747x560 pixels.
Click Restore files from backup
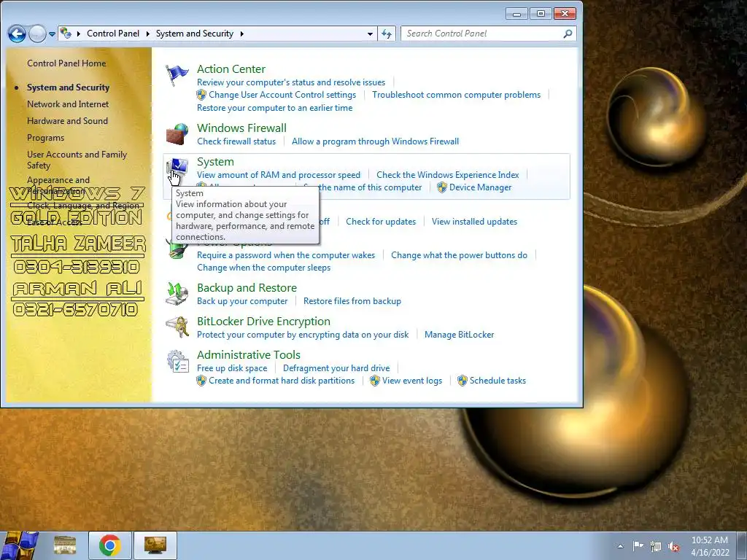click(352, 301)
